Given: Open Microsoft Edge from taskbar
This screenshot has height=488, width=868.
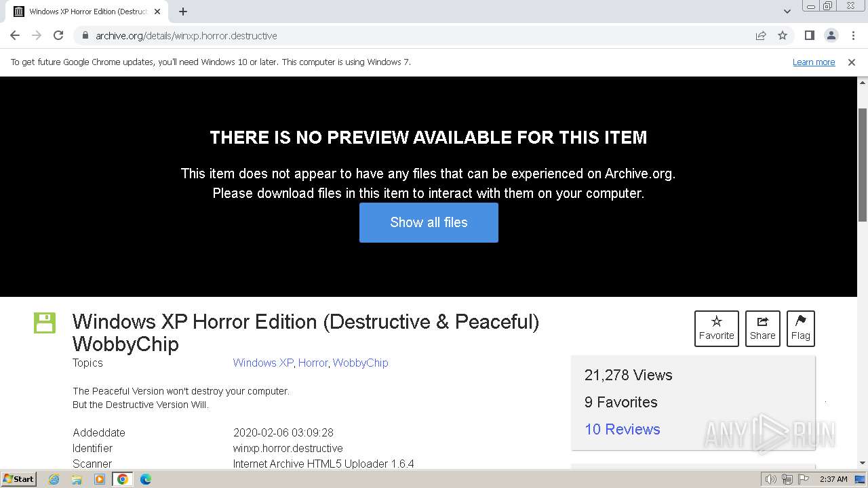Looking at the screenshot, I should [145, 479].
